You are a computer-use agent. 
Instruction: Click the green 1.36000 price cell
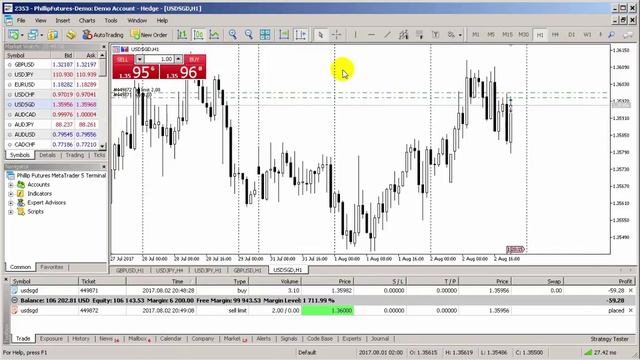327,311
